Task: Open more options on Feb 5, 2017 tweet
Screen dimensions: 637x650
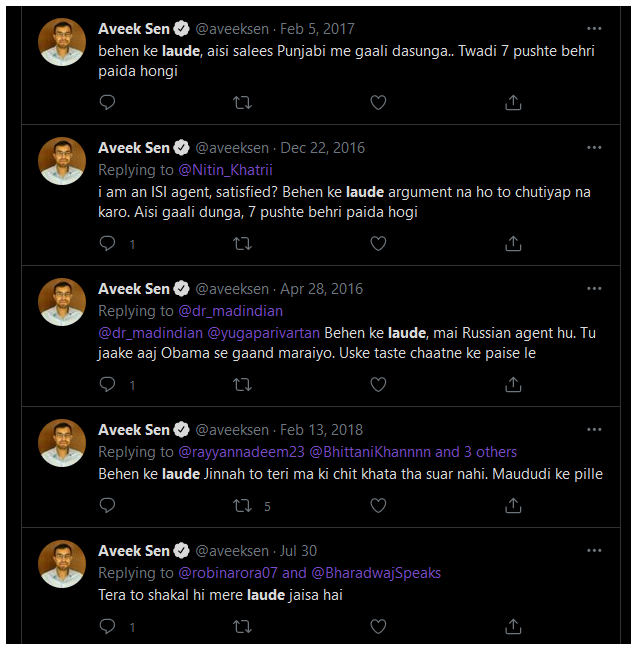Action: coord(595,29)
